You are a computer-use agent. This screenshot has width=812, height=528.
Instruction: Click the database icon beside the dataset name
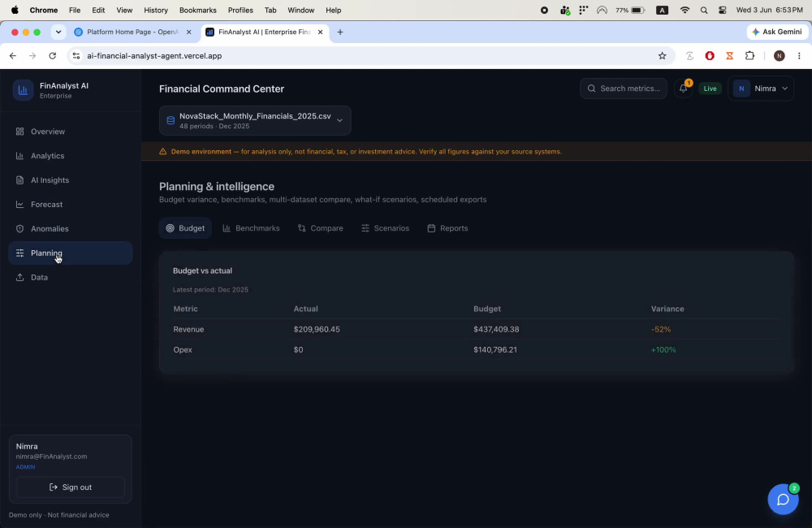tap(171, 120)
